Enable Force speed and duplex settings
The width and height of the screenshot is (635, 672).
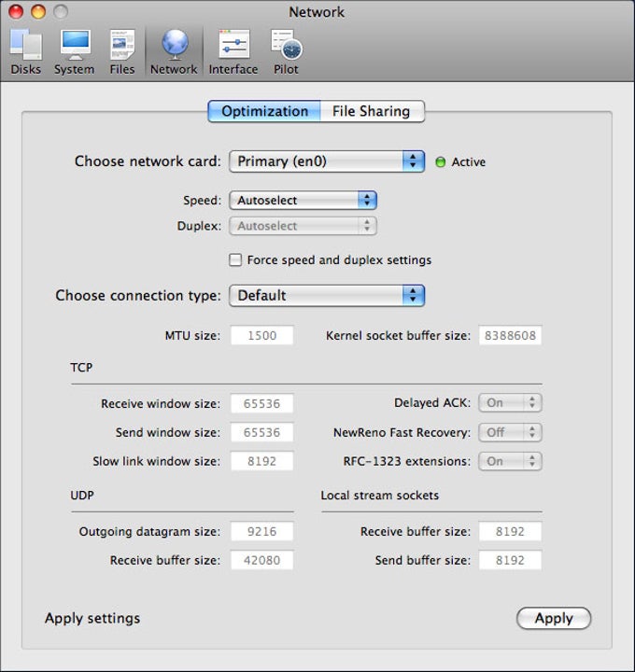(x=235, y=259)
